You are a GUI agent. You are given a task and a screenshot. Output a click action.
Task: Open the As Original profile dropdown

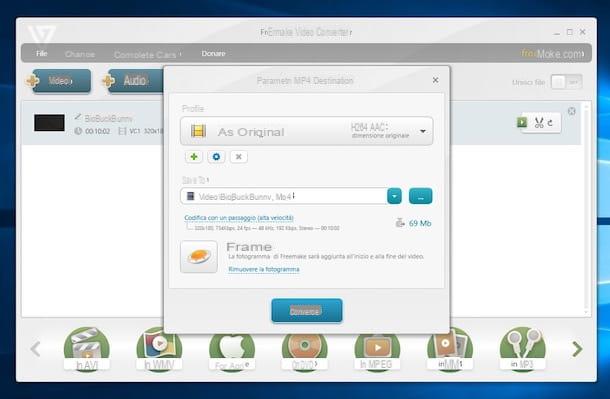point(307,131)
